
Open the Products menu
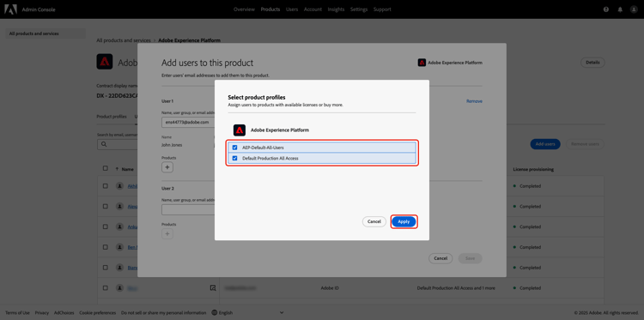(270, 9)
